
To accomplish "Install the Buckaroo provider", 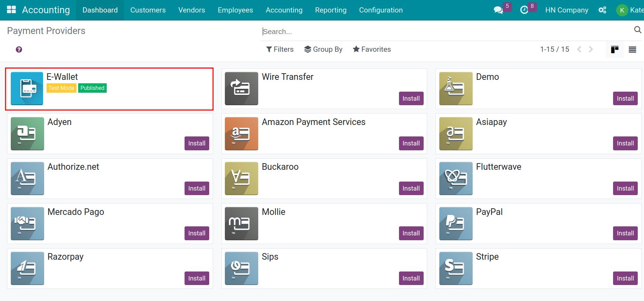I will coord(411,188).
